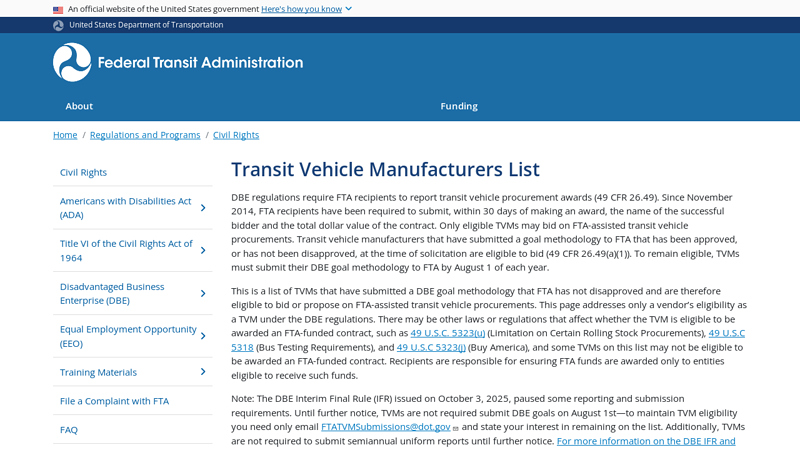800x450 pixels.
Task: Open Americans with Disabilities Act (ADA) sidebar item
Action: coord(126,208)
